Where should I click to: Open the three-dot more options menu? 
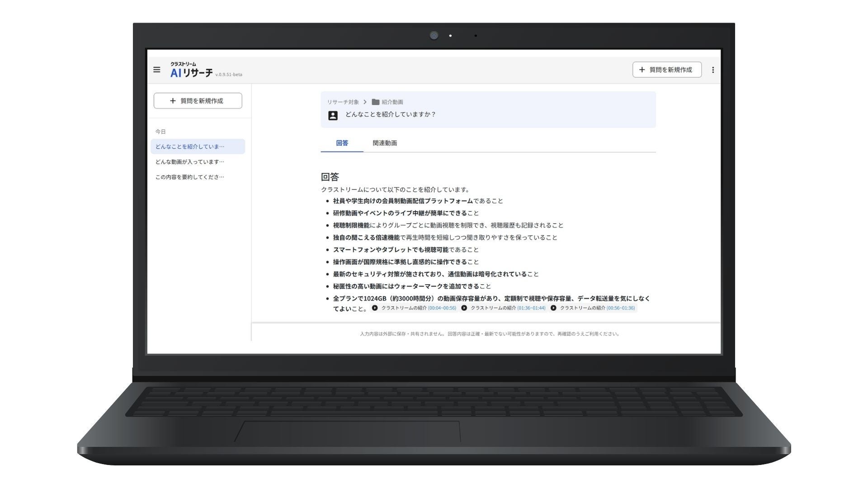pyautogui.click(x=713, y=70)
